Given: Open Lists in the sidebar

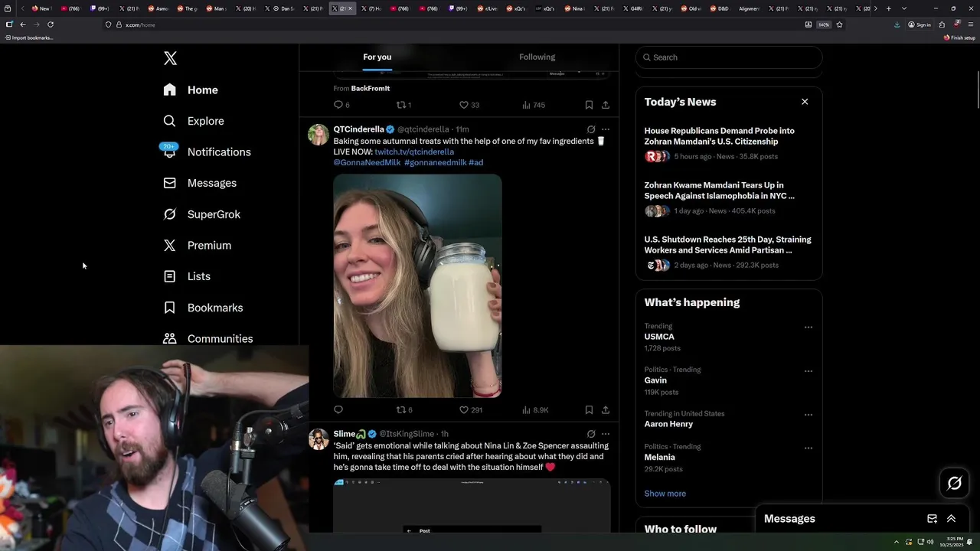Looking at the screenshot, I should pos(186,276).
